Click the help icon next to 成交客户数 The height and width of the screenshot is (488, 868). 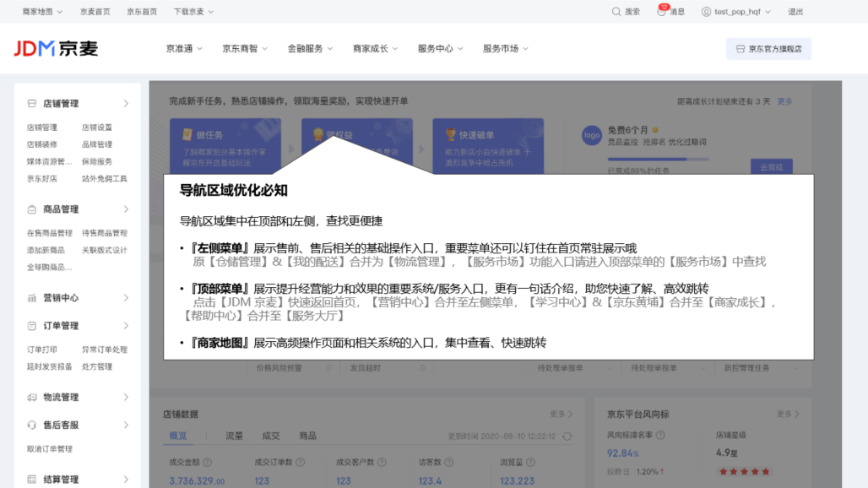(382, 462)
